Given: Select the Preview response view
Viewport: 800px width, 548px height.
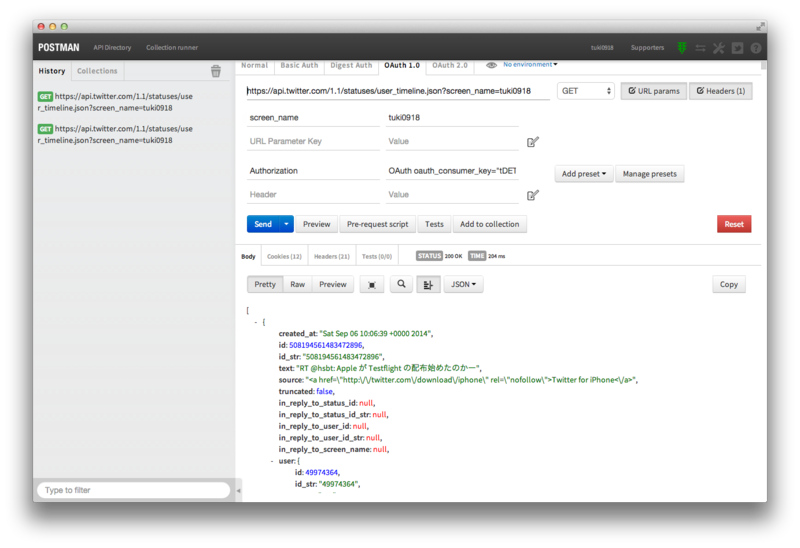Looking at the screenshot, I should point(333,285).
